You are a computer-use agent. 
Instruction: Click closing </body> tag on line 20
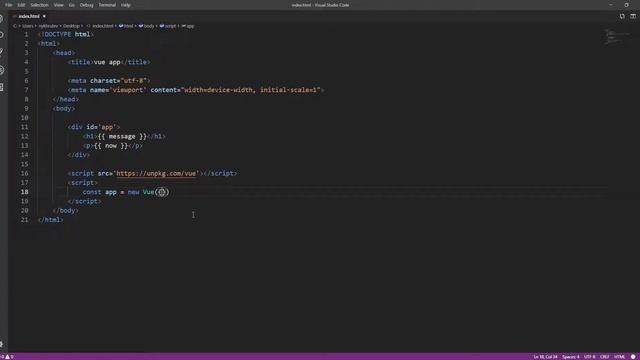[x=66, y=211]
